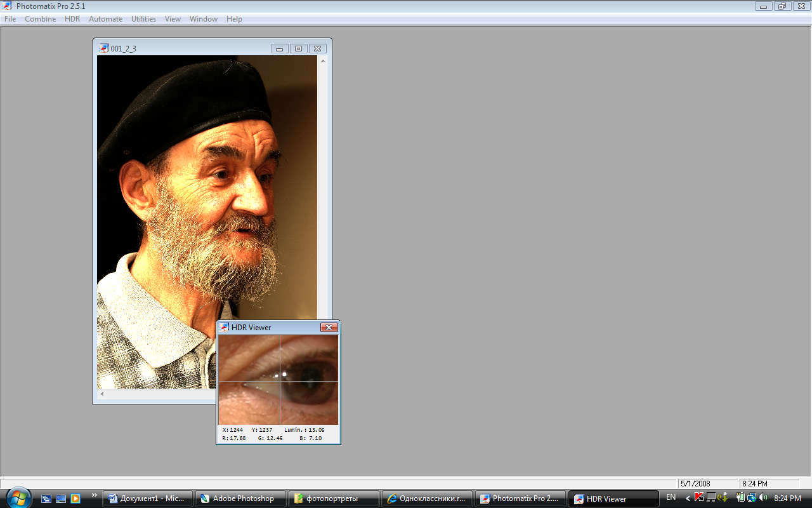Click the volume speaker tray icon

[763, 497]
